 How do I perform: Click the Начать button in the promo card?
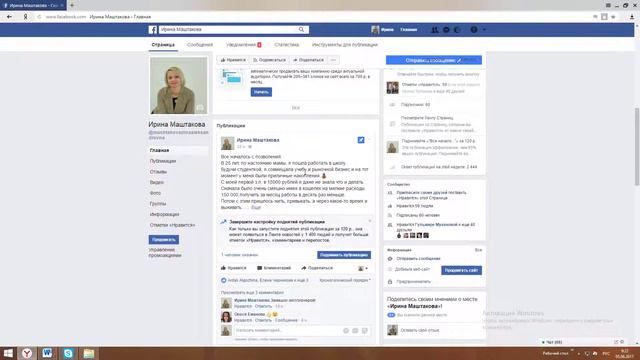click(261, 92)
